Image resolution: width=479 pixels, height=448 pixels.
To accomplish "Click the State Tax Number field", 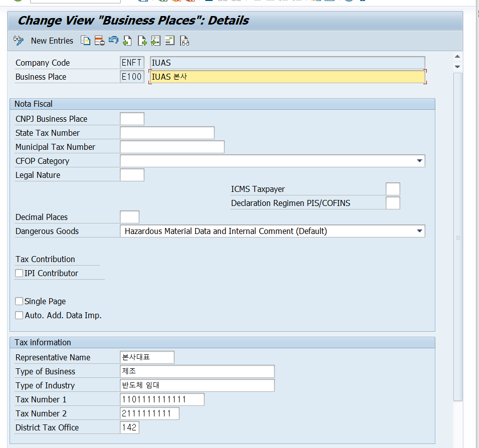I will click(x=167, y=133).
